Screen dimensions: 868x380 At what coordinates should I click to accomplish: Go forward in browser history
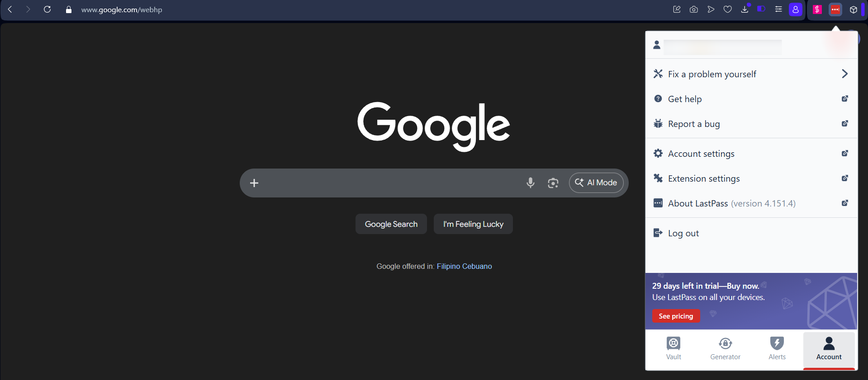(x=28, y=9)
